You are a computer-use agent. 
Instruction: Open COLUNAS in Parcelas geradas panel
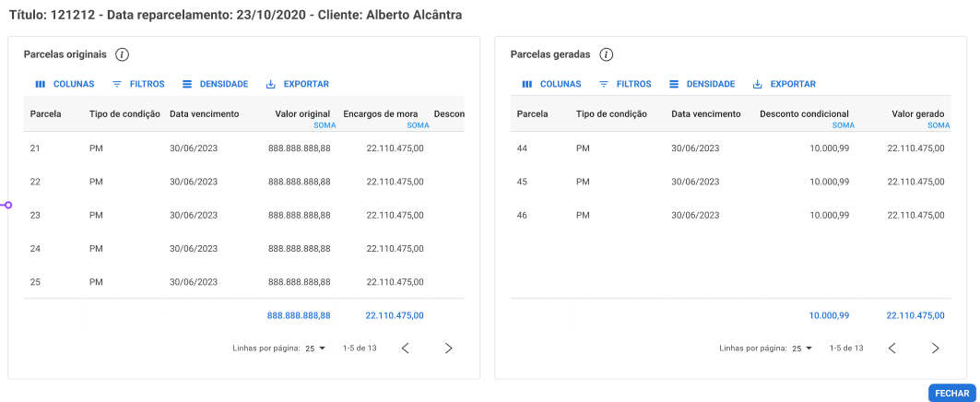[x=551, y=84]
